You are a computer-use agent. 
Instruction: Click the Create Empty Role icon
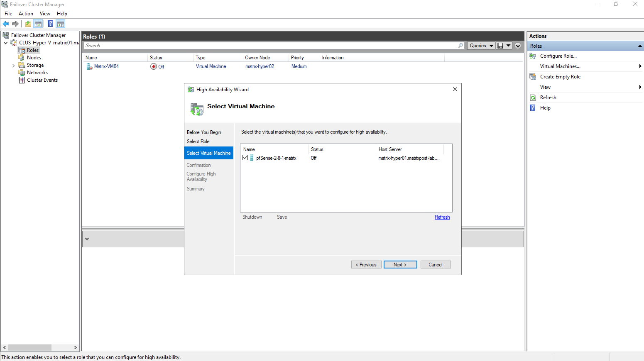click(x=533, y=77)
